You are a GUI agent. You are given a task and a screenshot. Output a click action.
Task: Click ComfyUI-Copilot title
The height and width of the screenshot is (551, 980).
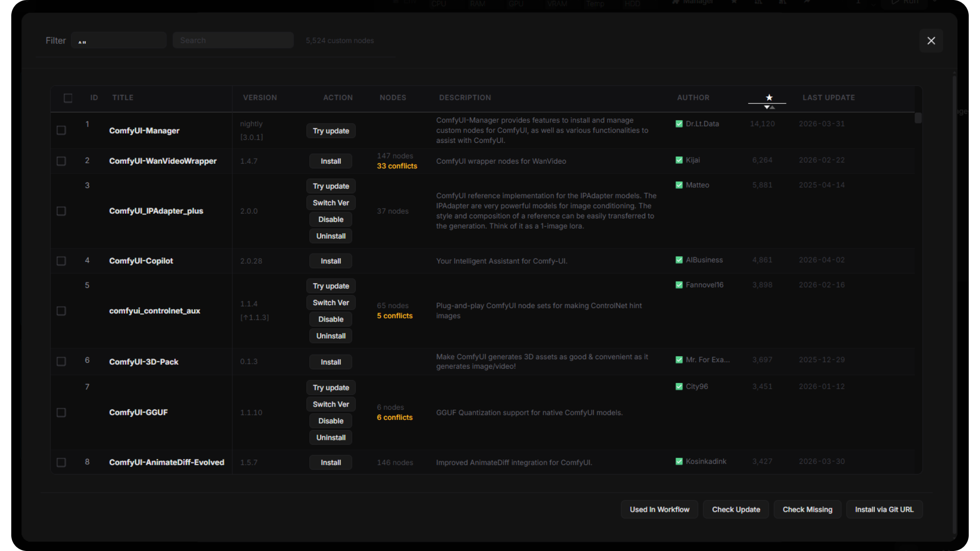tap(141, 261)
